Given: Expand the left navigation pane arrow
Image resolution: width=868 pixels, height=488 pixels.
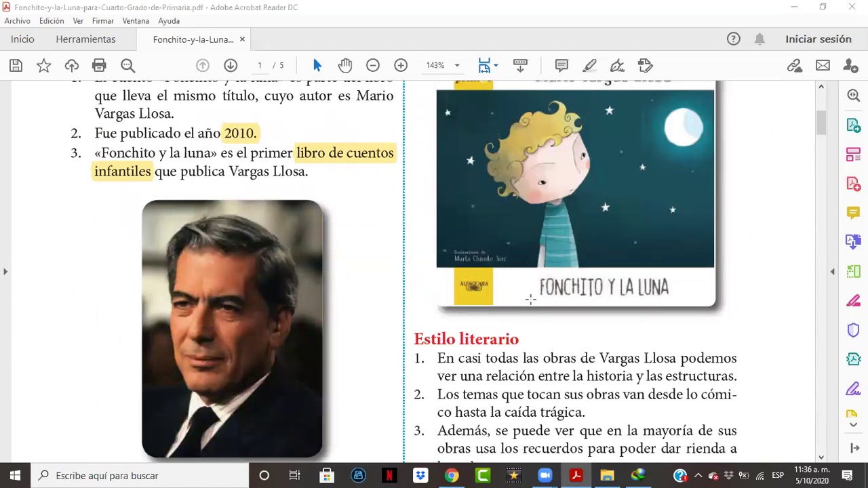Looking at the screenshot, I should [5, 272].
